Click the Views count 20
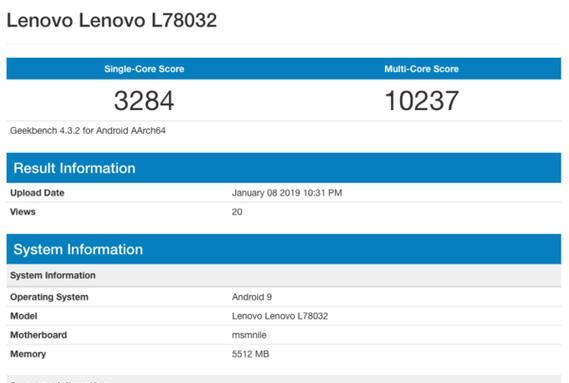Screen dimensions: 569x383 (x=237, y=212)
